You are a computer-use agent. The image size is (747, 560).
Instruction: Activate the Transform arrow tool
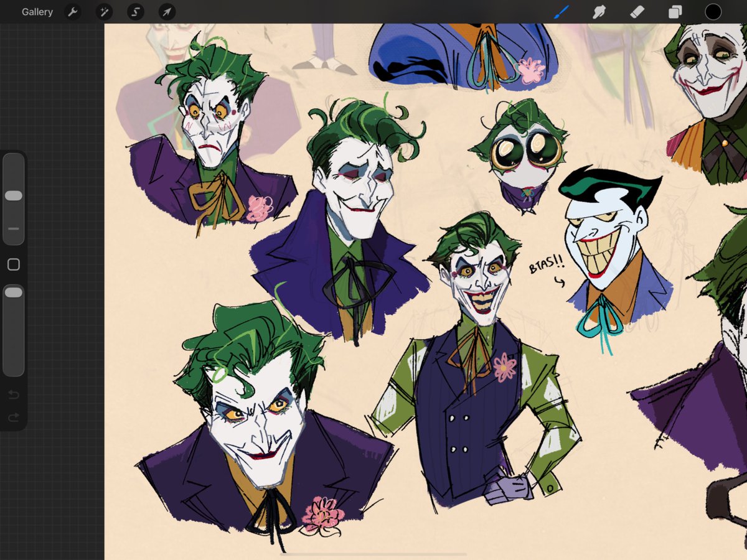pyautogui.click(x=167, y=12)
